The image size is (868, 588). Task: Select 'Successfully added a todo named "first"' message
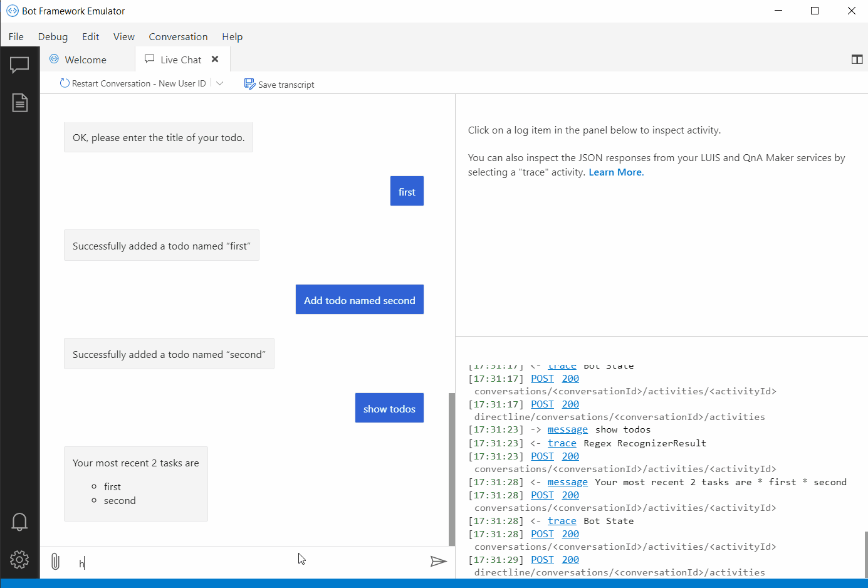click(162, 245)
